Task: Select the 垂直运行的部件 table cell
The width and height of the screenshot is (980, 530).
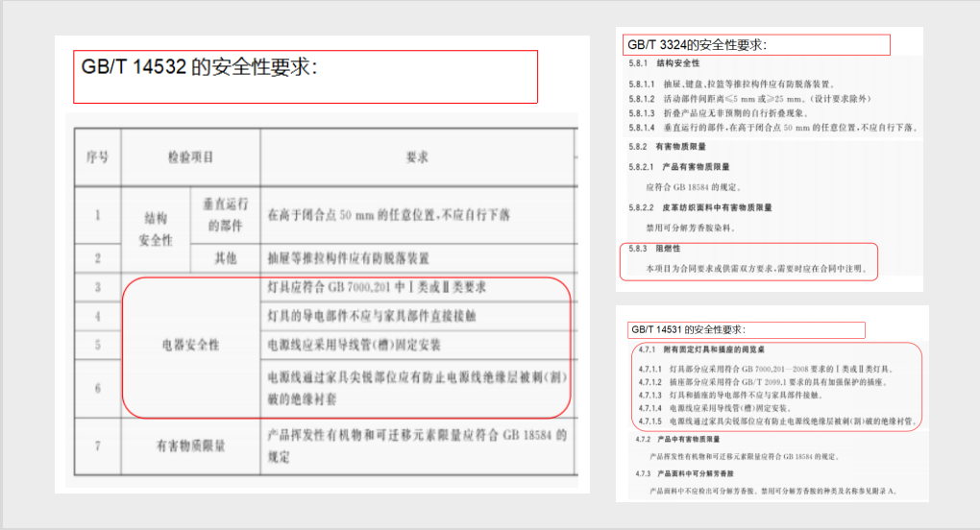Action: [226, 216]
